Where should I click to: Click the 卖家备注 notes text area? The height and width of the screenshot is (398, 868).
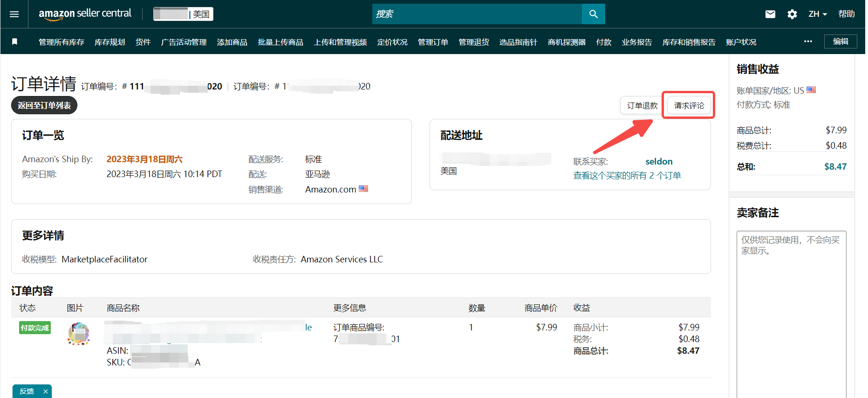tap(791, 315)
